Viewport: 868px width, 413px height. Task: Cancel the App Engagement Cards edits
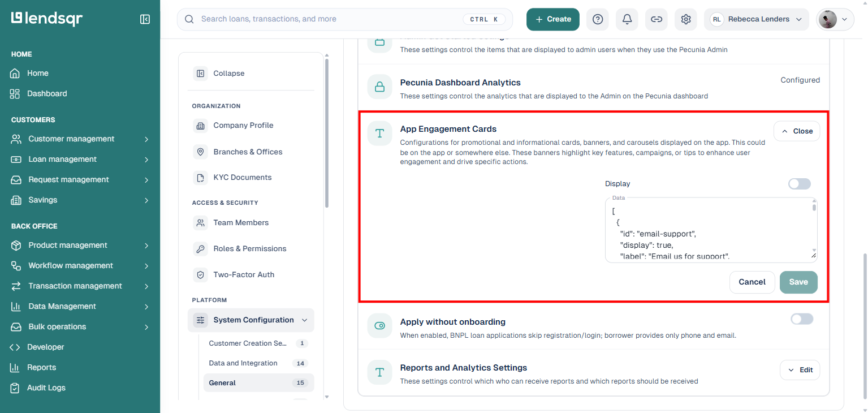pos(752,282)
